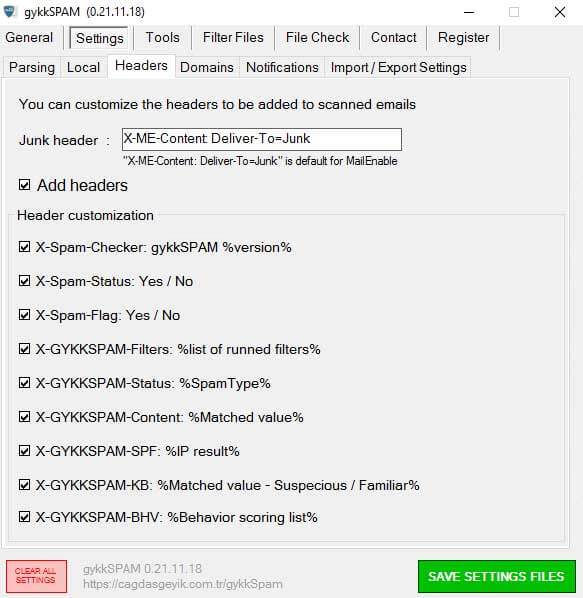Open the cagdasgeyik.com.tr/gykkSpam link

[183, 584]
